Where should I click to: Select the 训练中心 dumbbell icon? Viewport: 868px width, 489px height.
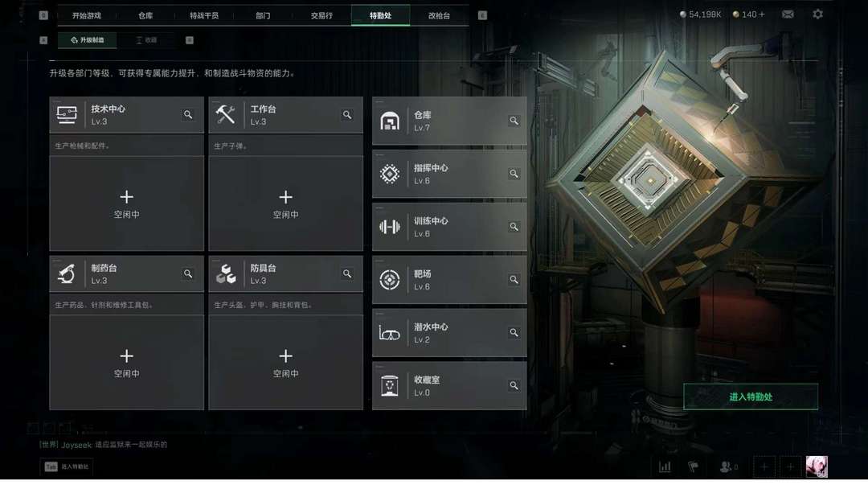pyautogui.click(x=390, y=227)
